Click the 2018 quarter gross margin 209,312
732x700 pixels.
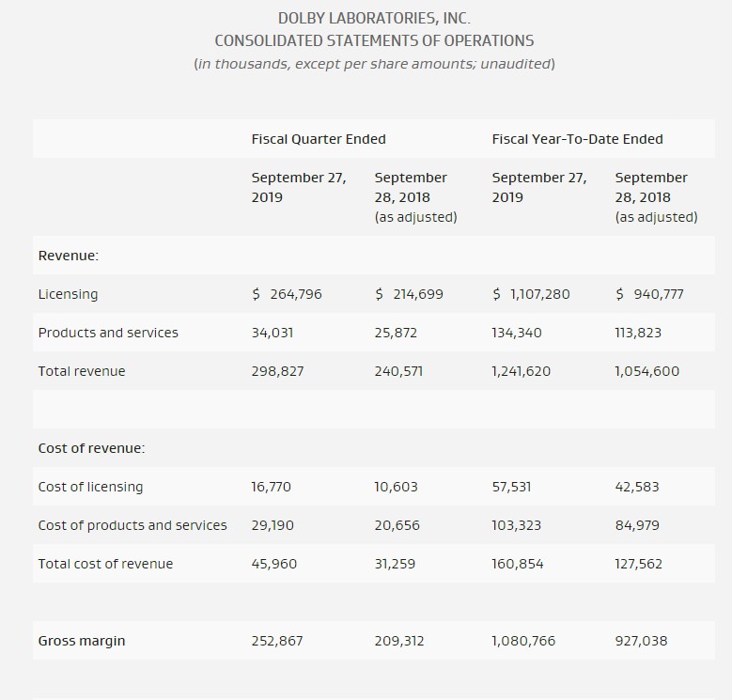[x=399, y=641]
